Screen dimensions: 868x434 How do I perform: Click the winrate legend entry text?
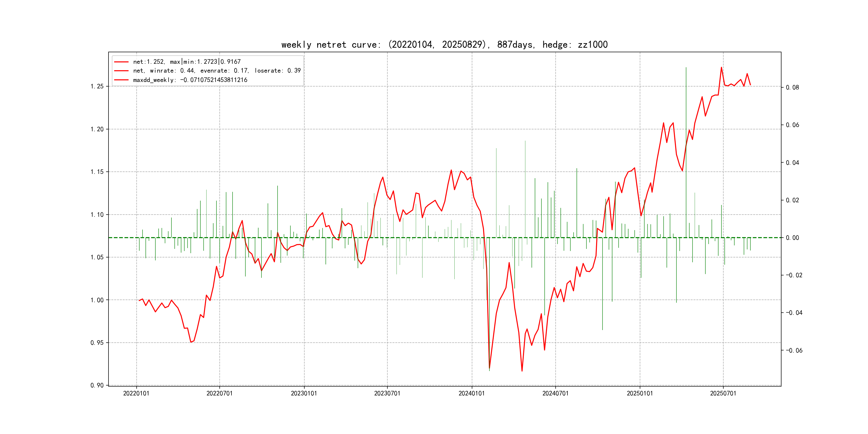(x=217, y=71)
